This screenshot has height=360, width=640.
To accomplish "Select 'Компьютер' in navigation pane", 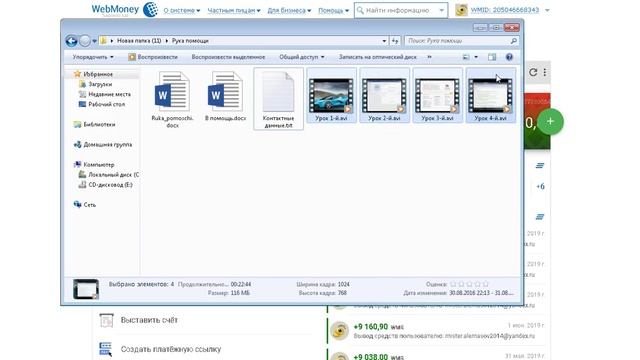I will (x=98, y=164).
